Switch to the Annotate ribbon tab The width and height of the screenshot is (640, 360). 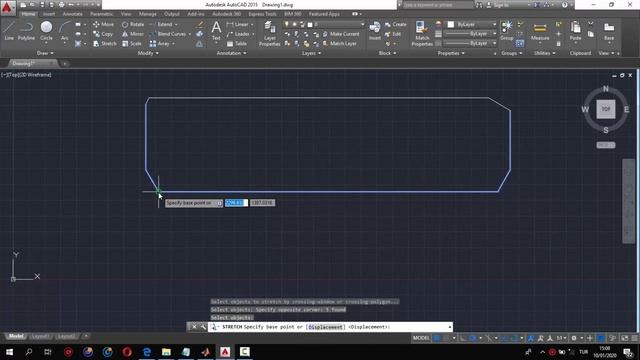73,14
